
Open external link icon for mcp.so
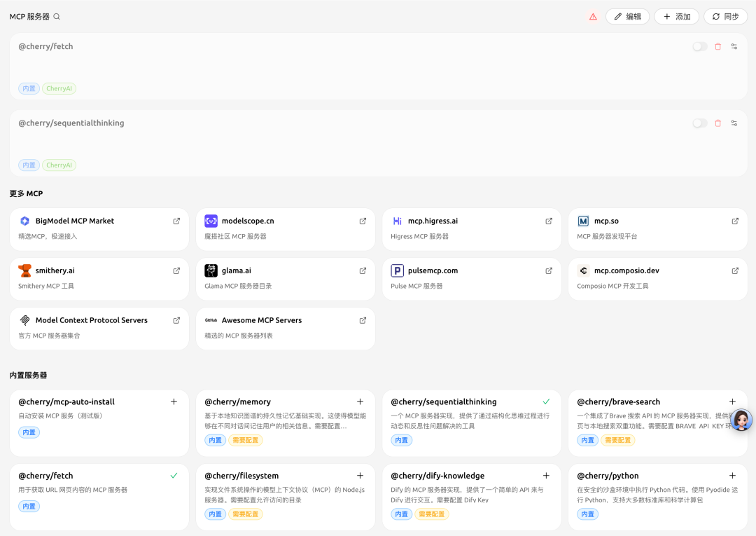pyautogui.click(x=735, y=221)
